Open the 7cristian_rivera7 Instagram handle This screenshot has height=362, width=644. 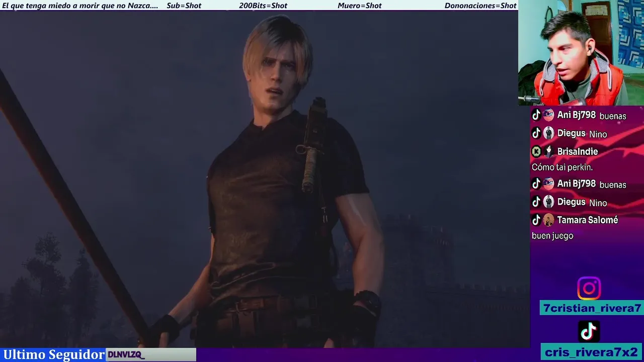pos(592,308)
